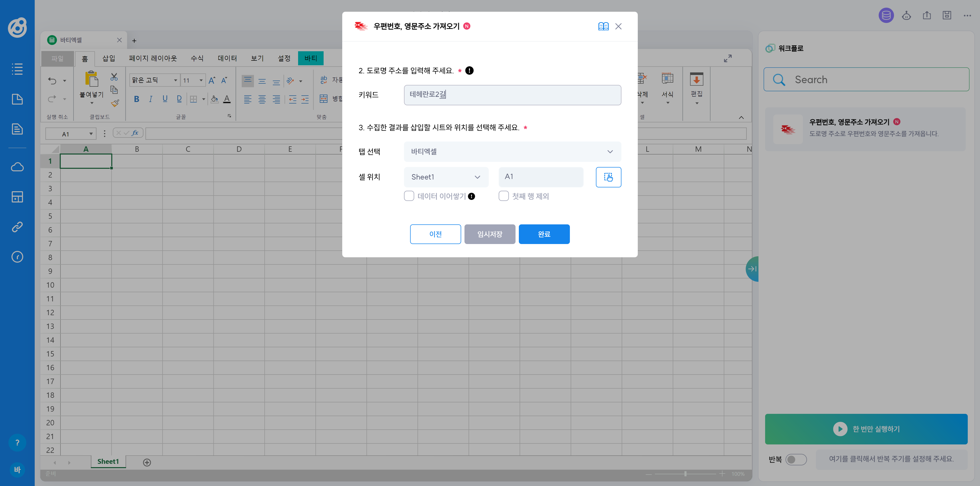Open the cloud icon in left sidebar

click(x=17, y=167)
